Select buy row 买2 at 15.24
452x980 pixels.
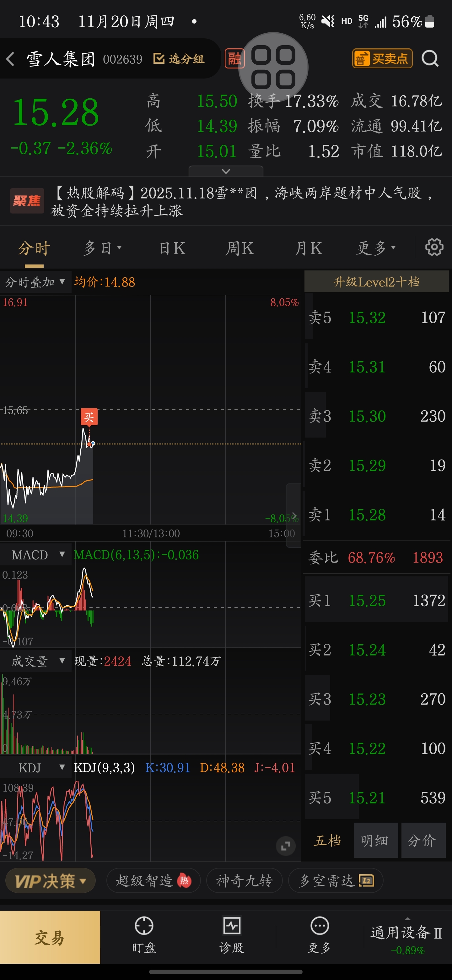click(x=377, y=649)
